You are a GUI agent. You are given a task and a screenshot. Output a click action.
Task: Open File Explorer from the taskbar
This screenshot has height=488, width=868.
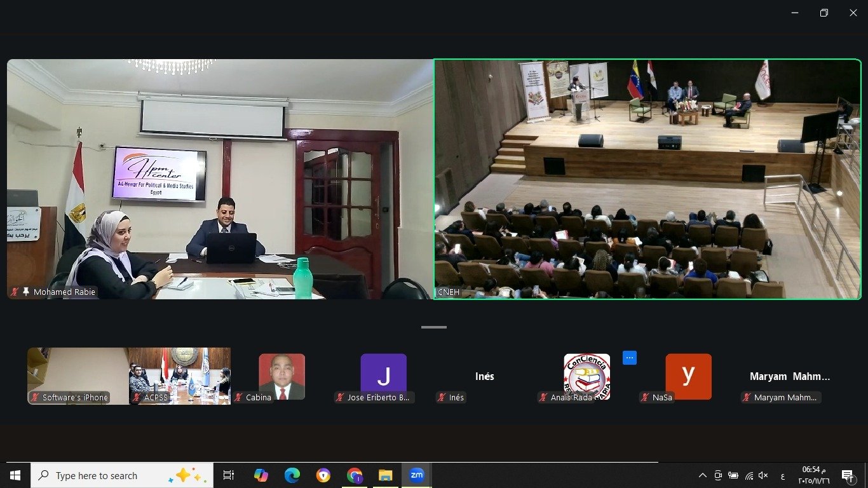point(385,475)
